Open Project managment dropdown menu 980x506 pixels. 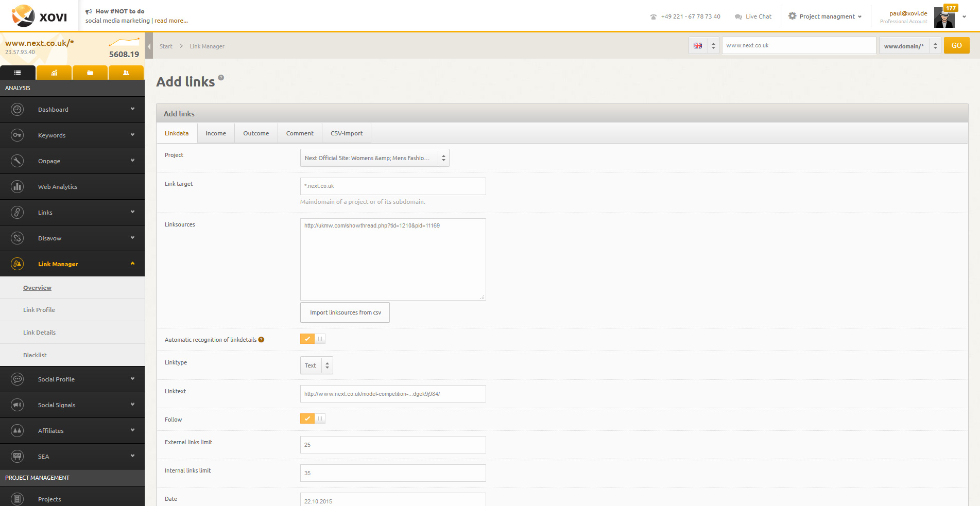coord(825,16)
